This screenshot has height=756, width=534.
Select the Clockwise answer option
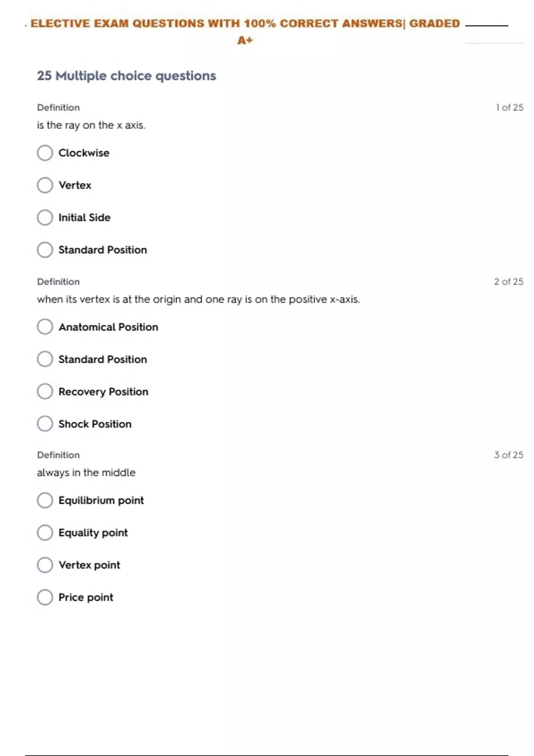point(45,153)
